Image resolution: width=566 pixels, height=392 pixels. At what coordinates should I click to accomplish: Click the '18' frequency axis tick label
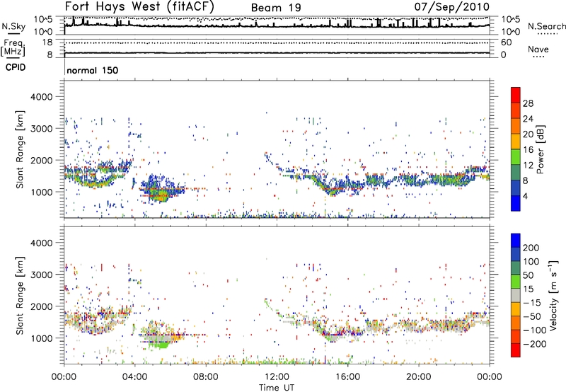(x=47, y=42)
